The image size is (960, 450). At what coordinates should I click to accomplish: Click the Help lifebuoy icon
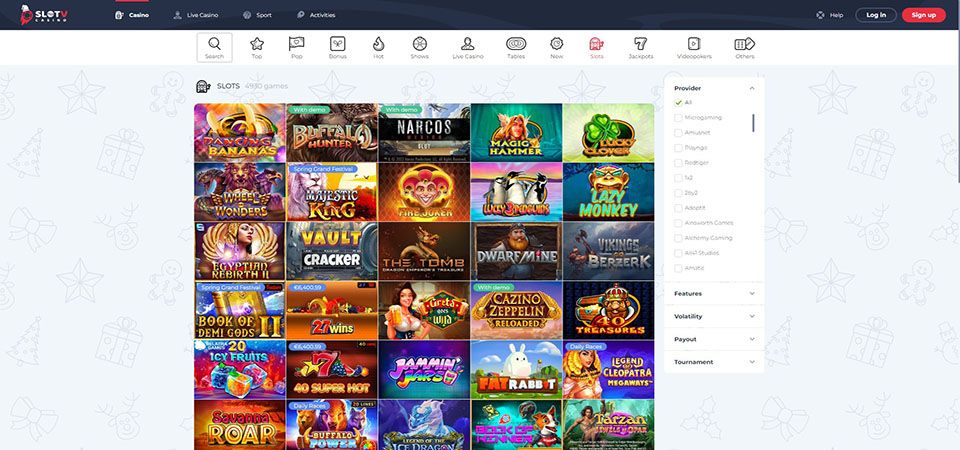click(820, 15)
